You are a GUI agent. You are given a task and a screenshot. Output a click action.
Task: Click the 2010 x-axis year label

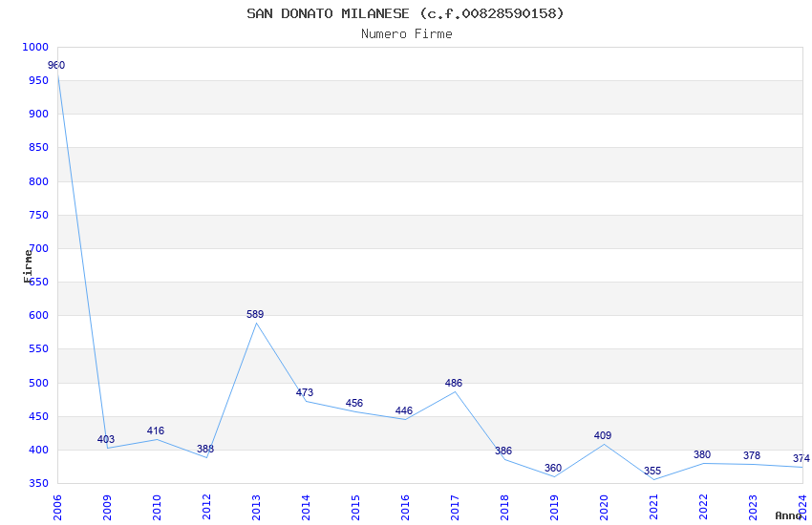coord(157,507)
